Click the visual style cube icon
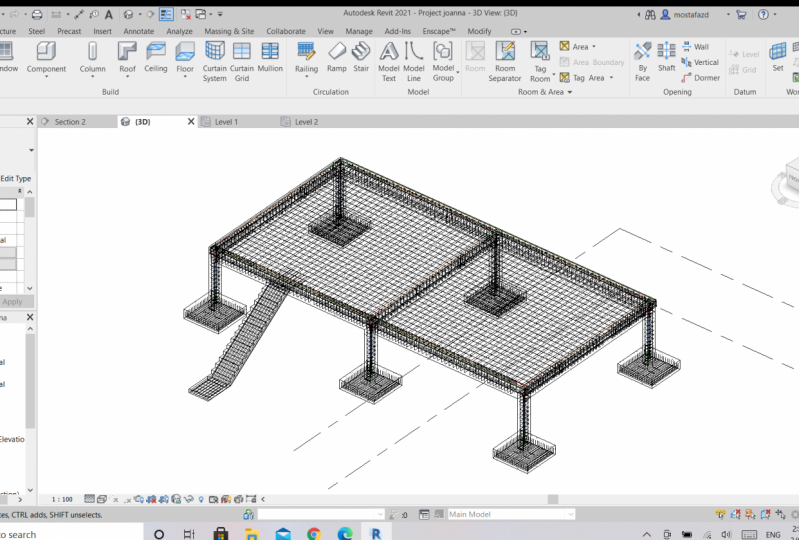This screenshot has height=540, width=799. click(x=101, y=499)
